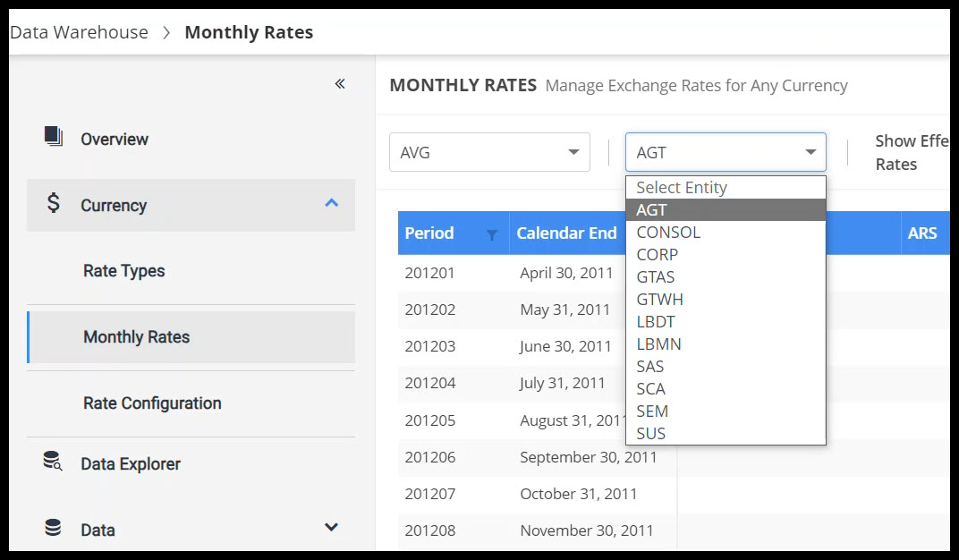Expand the Data section chevron
Viewport: 959px width, 560px height.
(x=331, y=528)
